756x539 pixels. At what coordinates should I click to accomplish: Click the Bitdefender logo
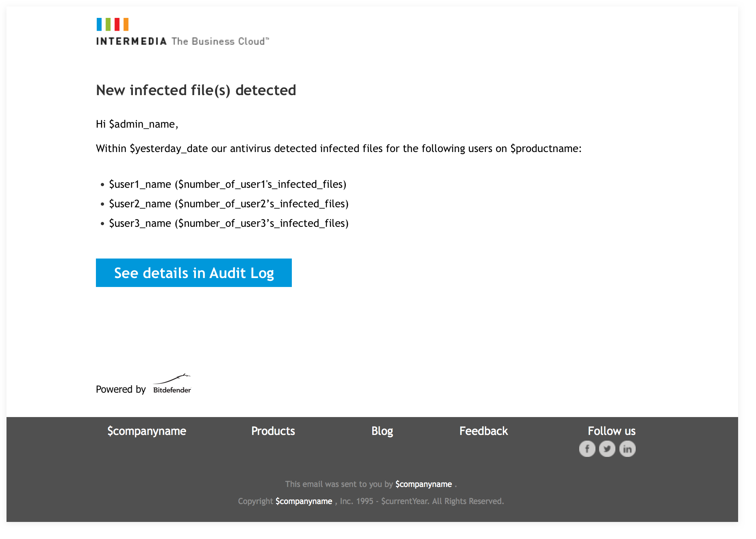[172, 384]
